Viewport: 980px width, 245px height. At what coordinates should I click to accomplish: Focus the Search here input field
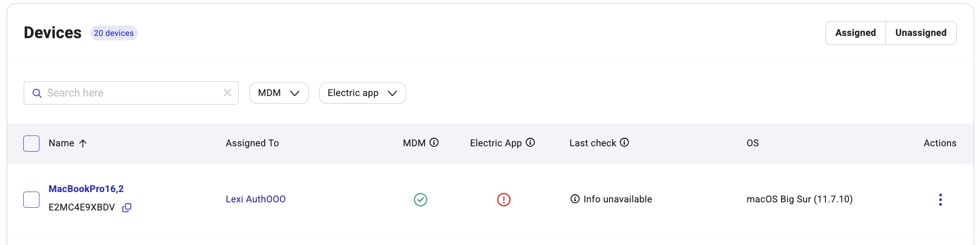click(x=131, y=93)
